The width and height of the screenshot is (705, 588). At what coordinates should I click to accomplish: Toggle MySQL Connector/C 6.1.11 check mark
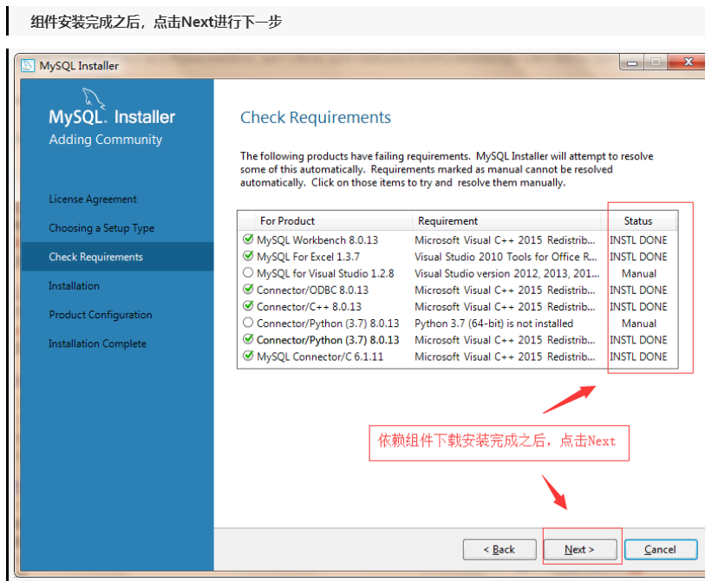(x=248, y=356)
